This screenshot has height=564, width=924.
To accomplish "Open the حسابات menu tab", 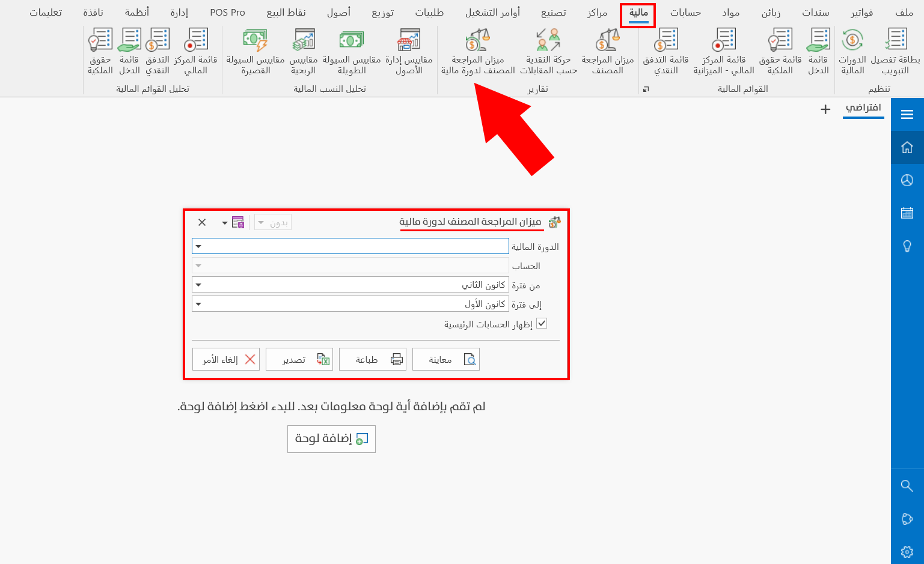I will [x=685, y=13].
